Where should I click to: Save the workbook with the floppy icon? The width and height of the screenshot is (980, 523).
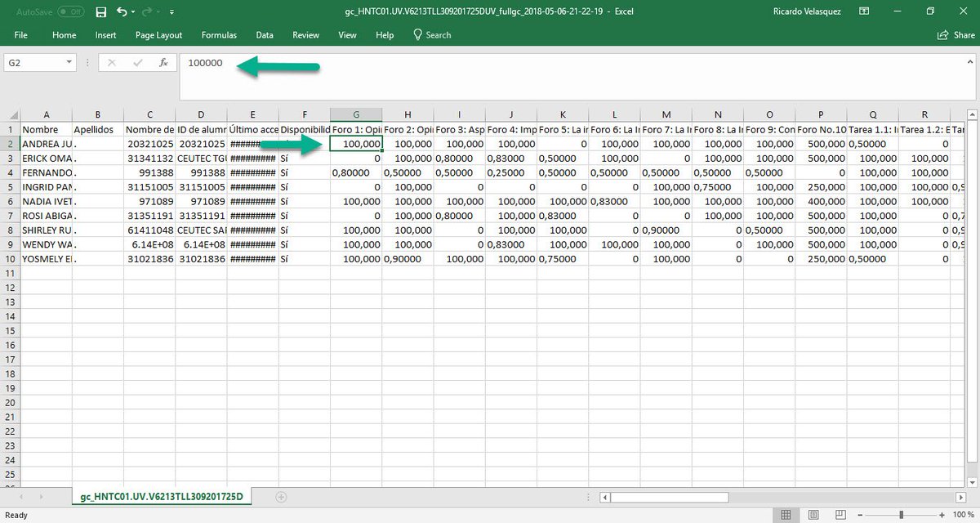tap(100, 12)
